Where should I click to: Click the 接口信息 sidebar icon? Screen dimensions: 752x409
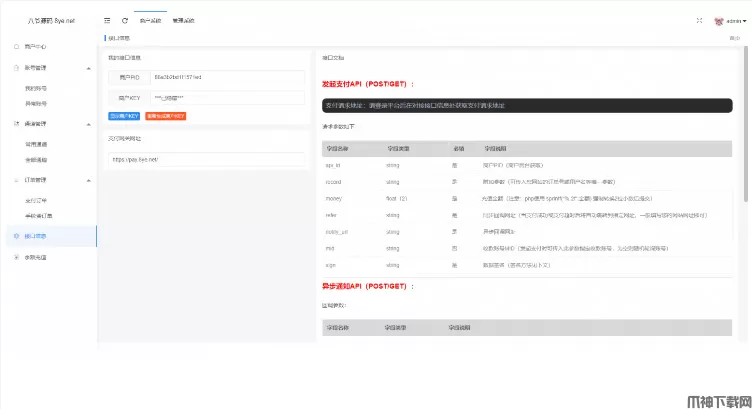pos(16,236)
